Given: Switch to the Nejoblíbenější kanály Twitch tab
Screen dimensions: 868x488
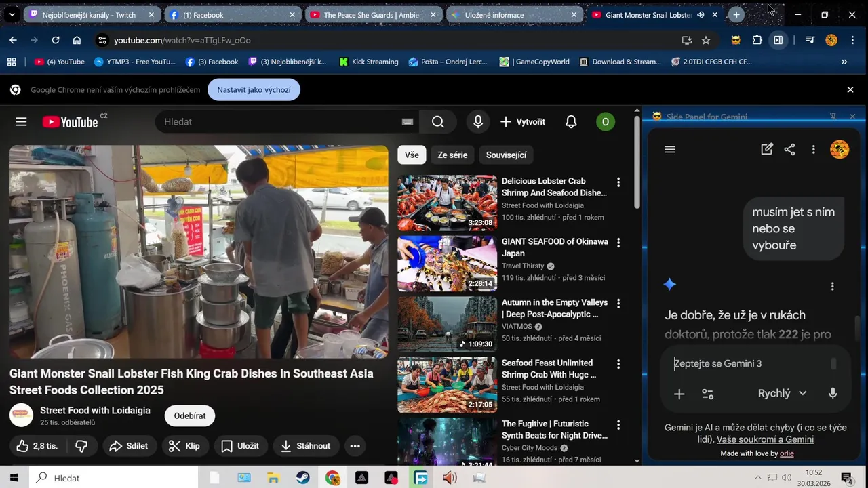Looking at the screenshot, I should pos(92,15).
